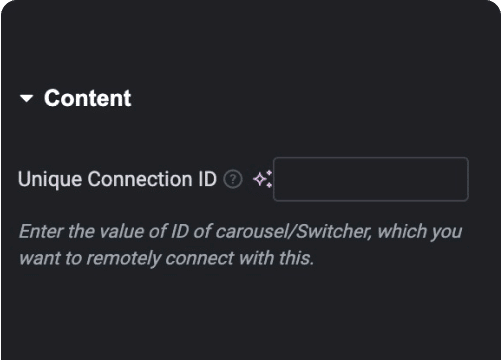Screen dimensions: 501x360
Task: Open help for the Unique Connection ID setting
Action: (233, 179)
